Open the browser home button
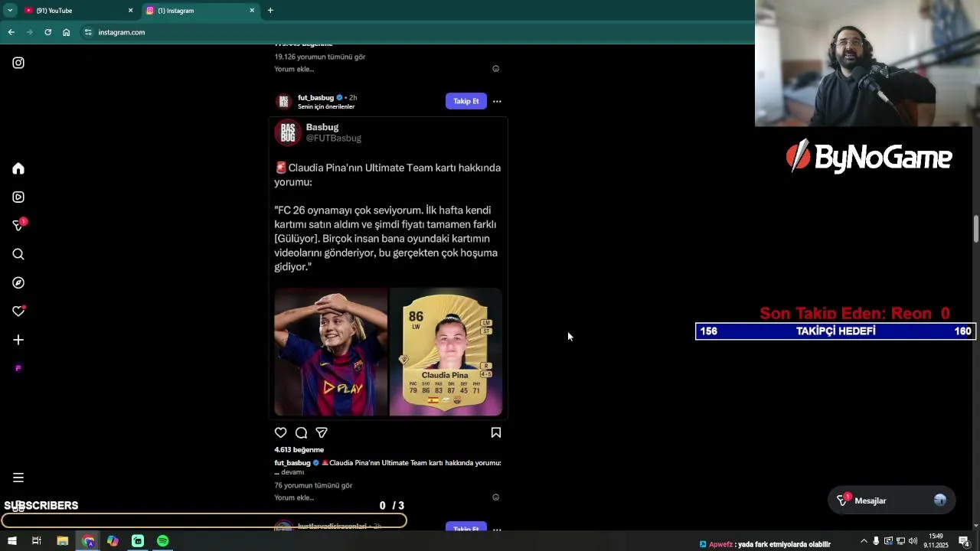This screenshot has width=980, height=551. click(x=67, y=32)
